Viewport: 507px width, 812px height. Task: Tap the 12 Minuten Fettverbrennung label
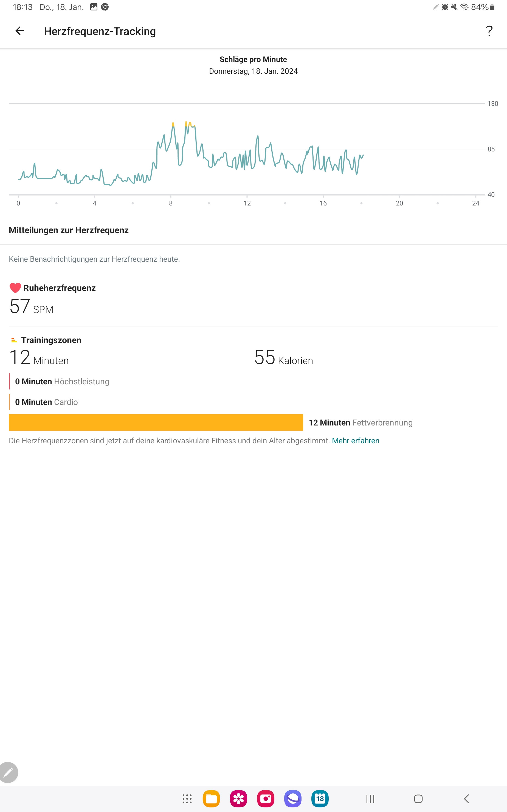[360, 422]
